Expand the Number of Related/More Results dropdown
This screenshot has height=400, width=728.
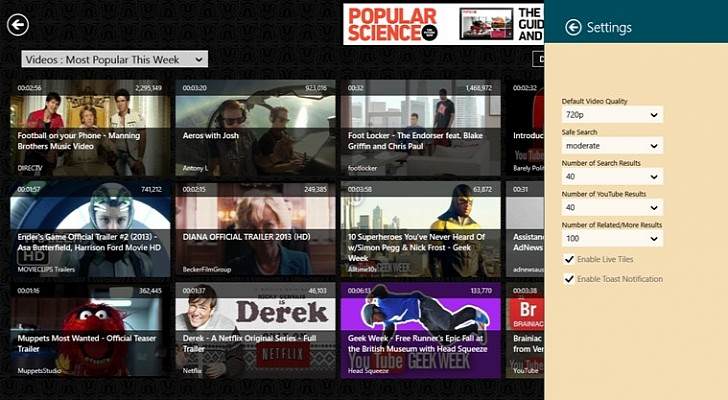[x=612, y=239]
